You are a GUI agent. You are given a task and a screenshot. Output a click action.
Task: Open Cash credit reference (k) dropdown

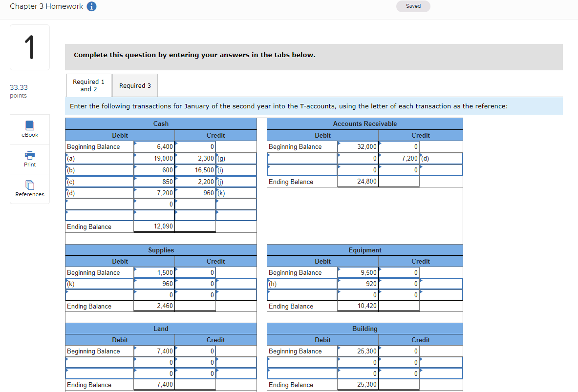click(x=236, y=193)
